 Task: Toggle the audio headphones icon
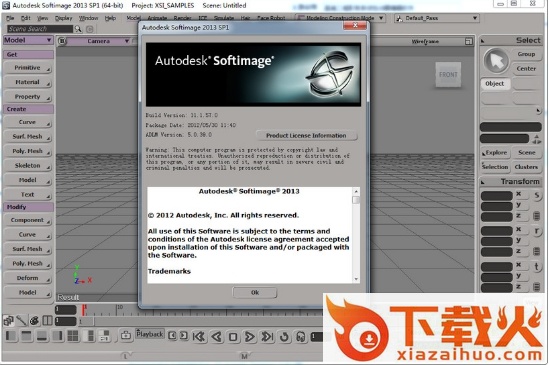pyautogui.click(x=300, y=337)
